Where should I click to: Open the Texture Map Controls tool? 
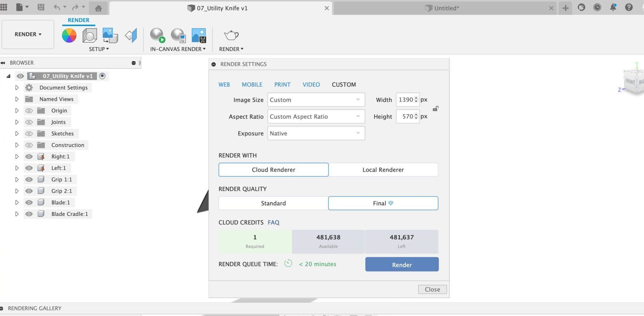[x=131, y=35]
